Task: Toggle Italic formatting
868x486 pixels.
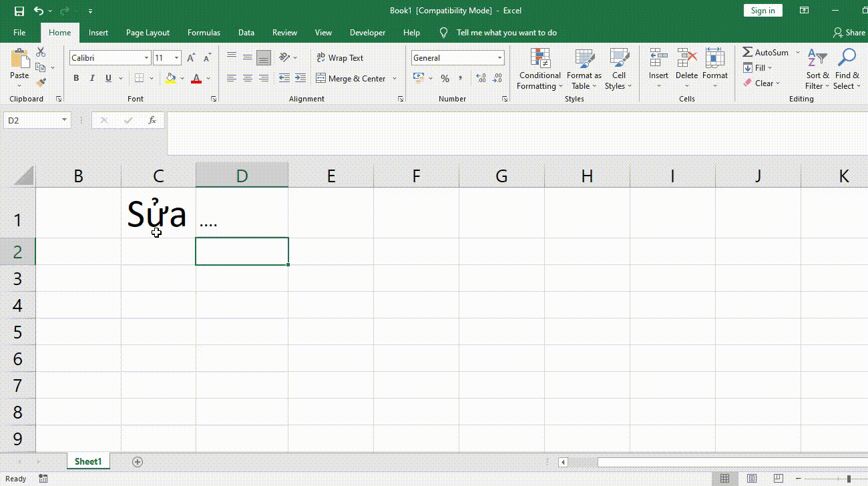Action: (92, 78)
